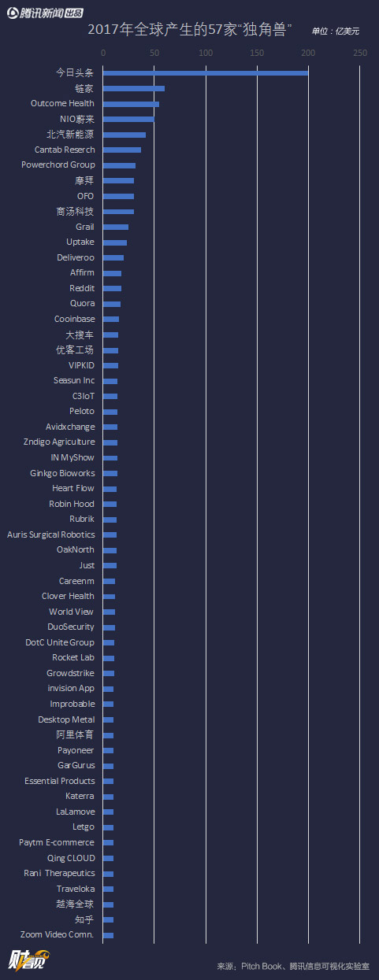379x980 pixels.
Task: Click the chart title text
Action: click(191, 31)
